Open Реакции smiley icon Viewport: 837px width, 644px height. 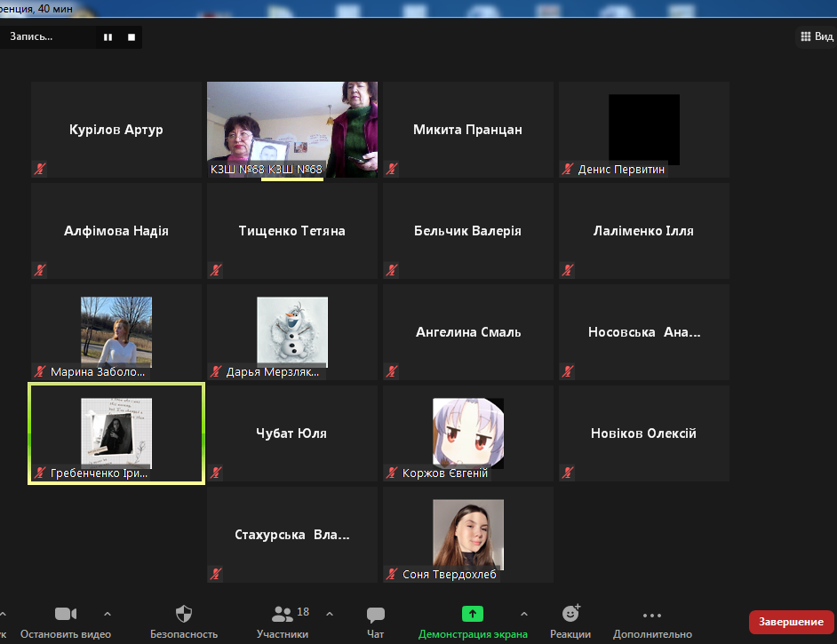click(x=570, y=614)
